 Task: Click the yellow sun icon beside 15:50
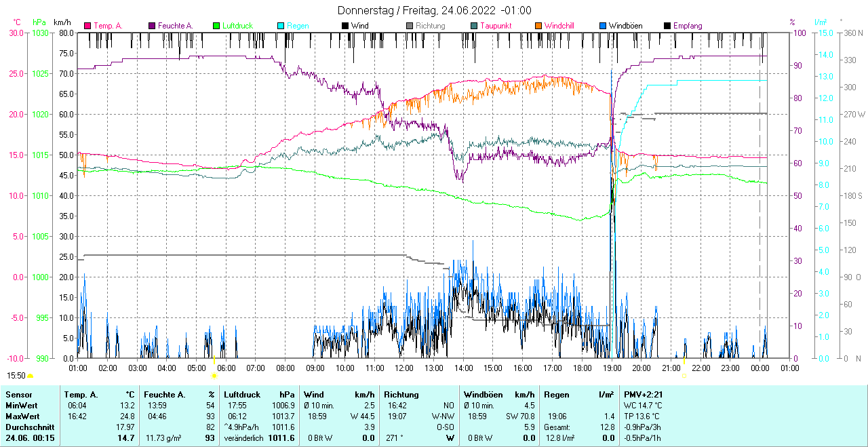coord(31,375)
